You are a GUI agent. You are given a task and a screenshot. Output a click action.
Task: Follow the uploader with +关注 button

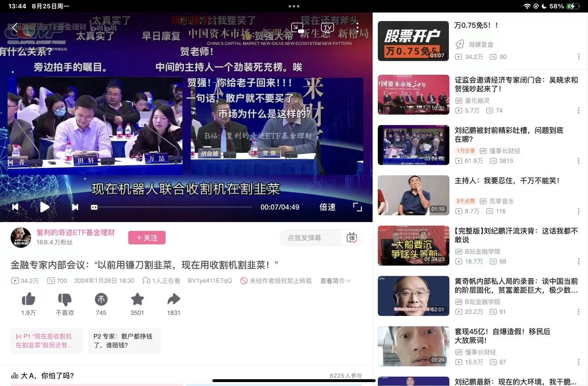[147, 238]
